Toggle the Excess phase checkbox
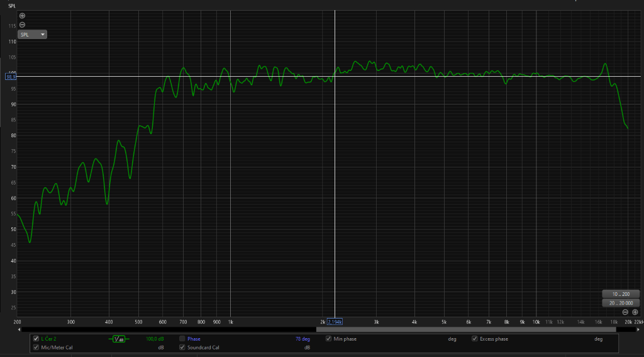The width and height of the screenshot is (644, 357). (x=475, y=339)
